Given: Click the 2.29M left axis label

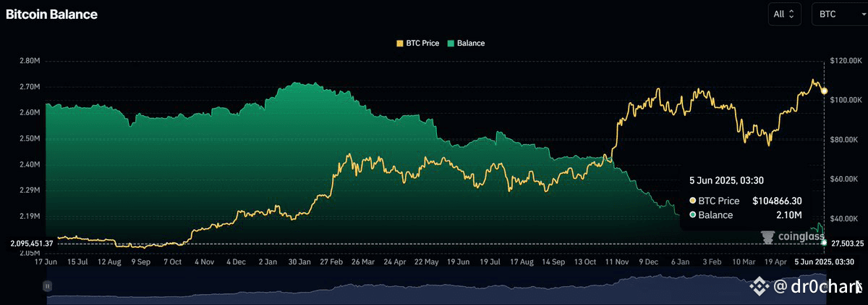Looking at the screenshot, I should pyautogui.click(x=29, y=191).
